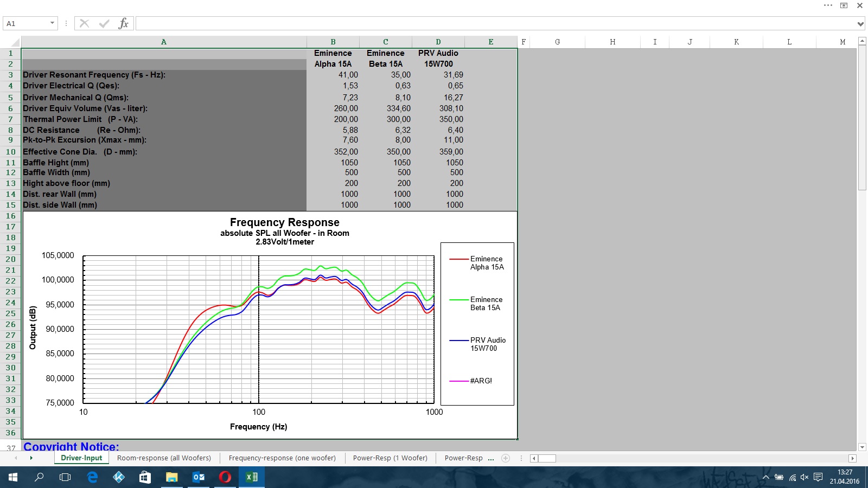Open Opera browser from taskbar
The height and width of the screenshot is (488, 868).
click(x=225, y=477)
